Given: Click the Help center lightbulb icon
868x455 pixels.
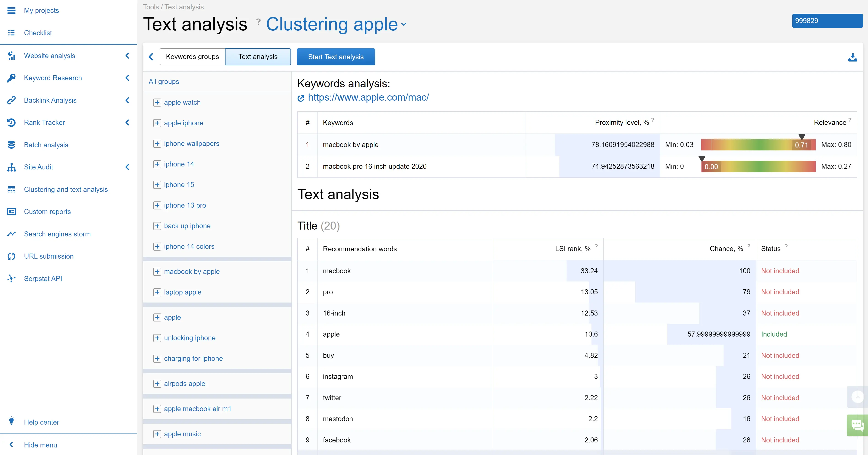Looking at the screenshot, I should point(11,421).
